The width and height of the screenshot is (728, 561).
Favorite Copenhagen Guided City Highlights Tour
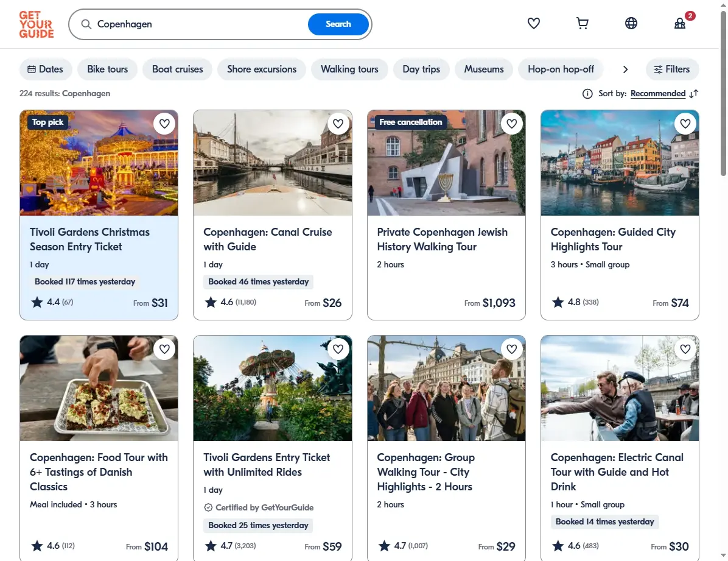(x=685, y=124)
